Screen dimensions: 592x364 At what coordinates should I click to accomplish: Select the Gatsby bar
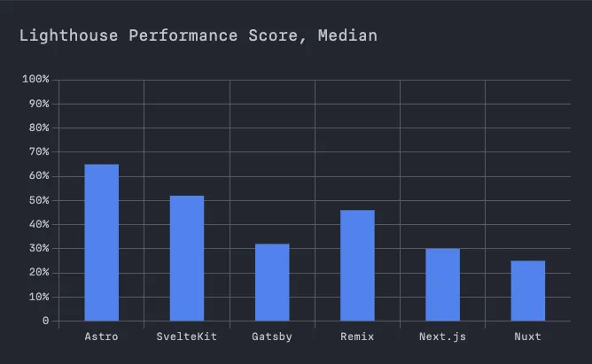(x=272, y=283)
